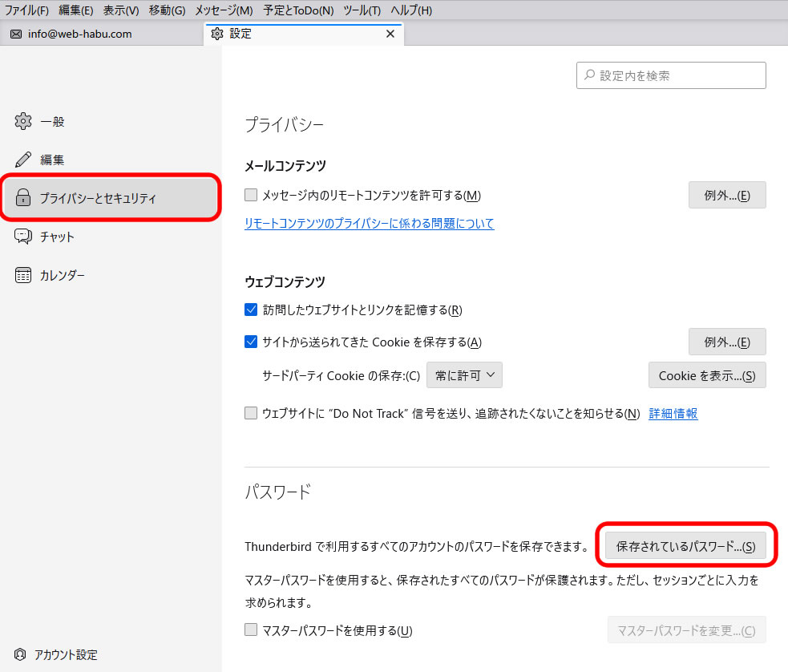Open the メッセージ(M) menu
Viewport: 788px width, 672px height.
tap(224, 10)
